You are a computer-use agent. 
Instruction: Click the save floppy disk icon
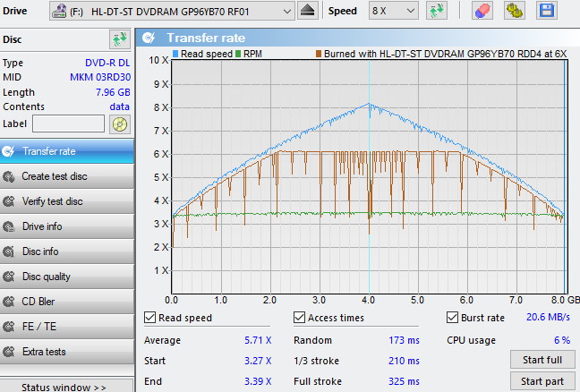(x=545, y=10)
